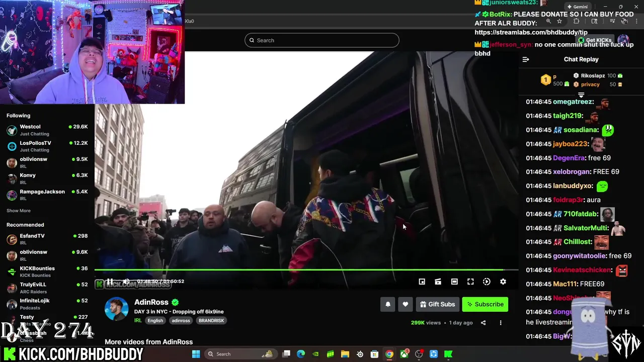
Task: Open Chrome extensions puzzle icon
Action: coord(577,21)
